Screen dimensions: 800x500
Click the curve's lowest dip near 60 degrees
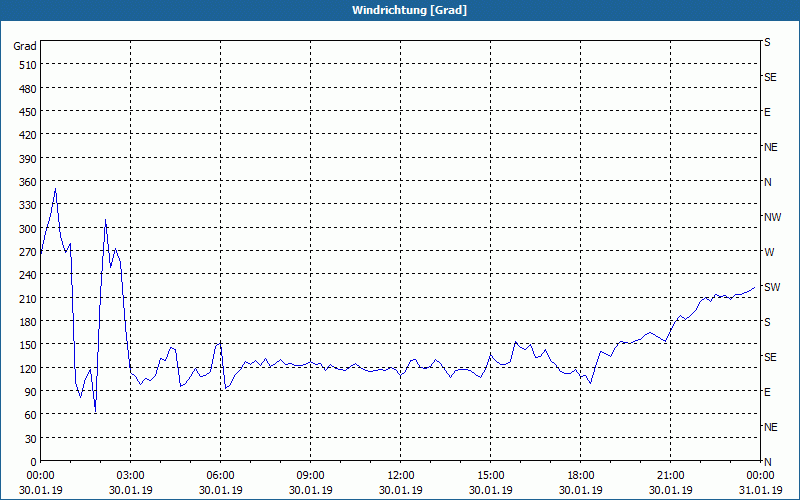[95, 412]
